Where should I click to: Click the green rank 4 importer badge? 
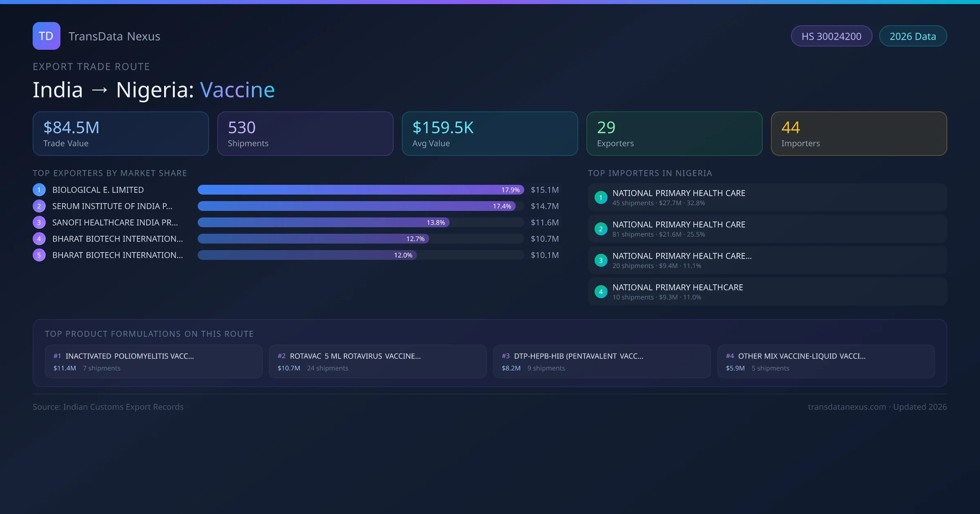tap(601, 292)
